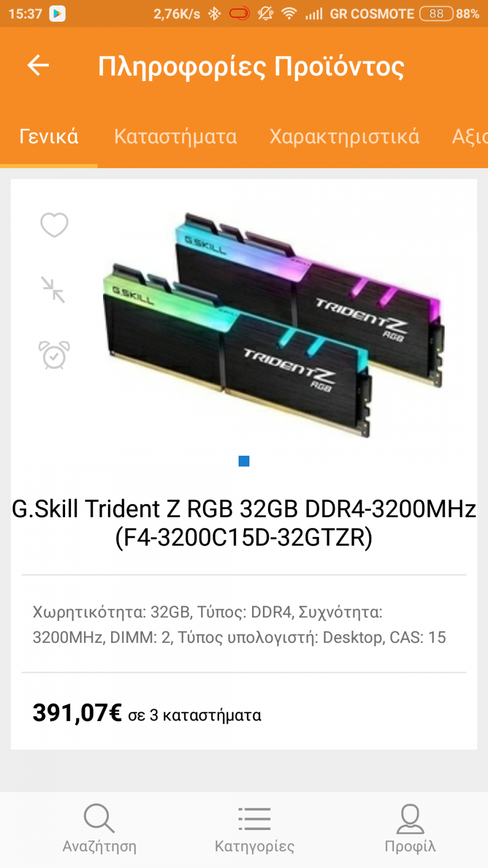Open the Προφίλ person icon
Image resolution: width=488 pixels, height=868 pixels.
(x=410, y=819)
